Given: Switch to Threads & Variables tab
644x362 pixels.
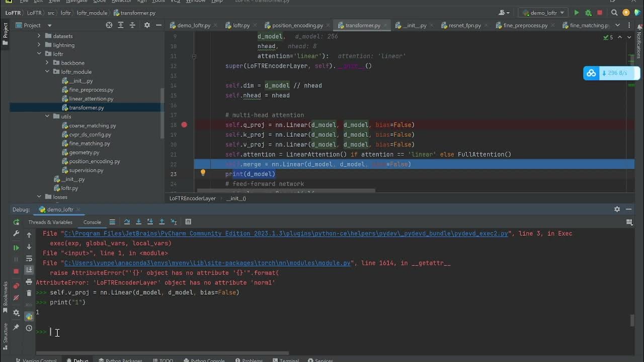Looking at the screenshot, I should 50,222.
